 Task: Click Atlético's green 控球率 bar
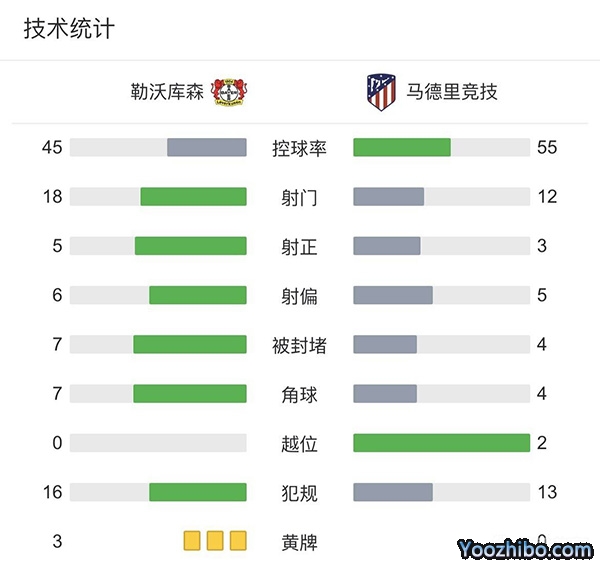(402, 148)
